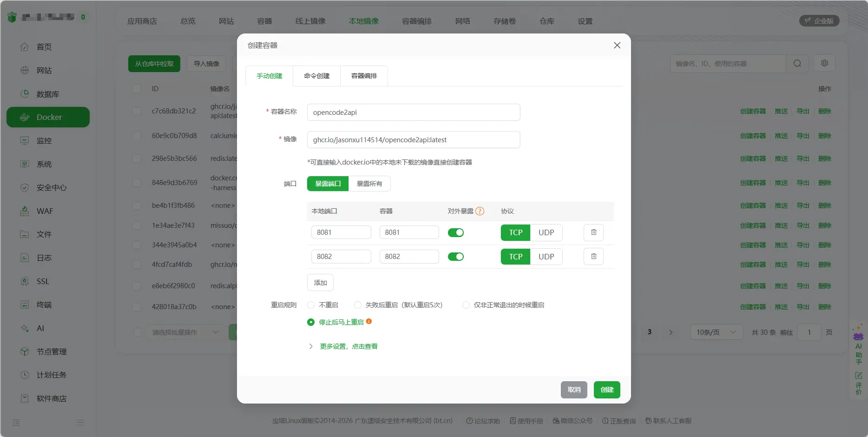868x437 pixels.
Task: Click the local port 8082 input
Action: (341, 257)
